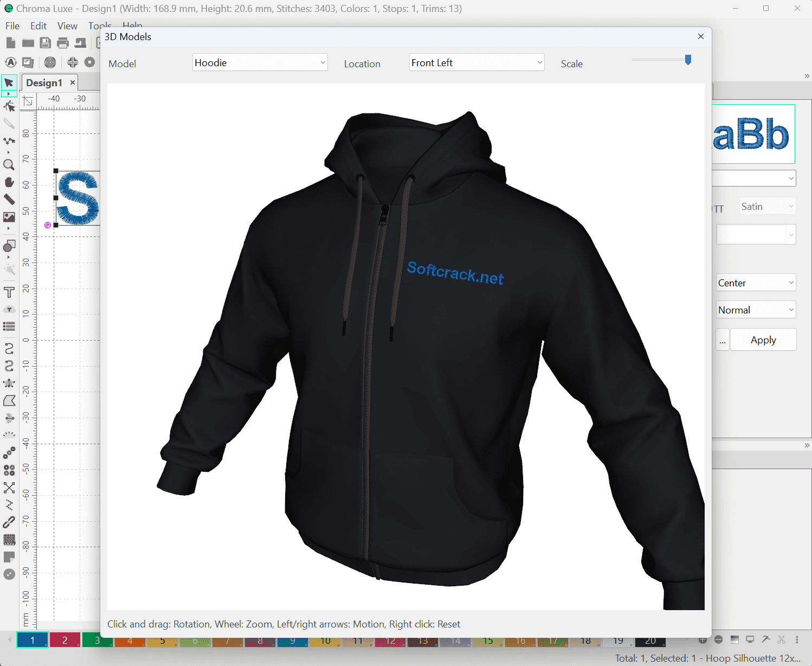Click the Save floppy disk icon

point(46,43)
